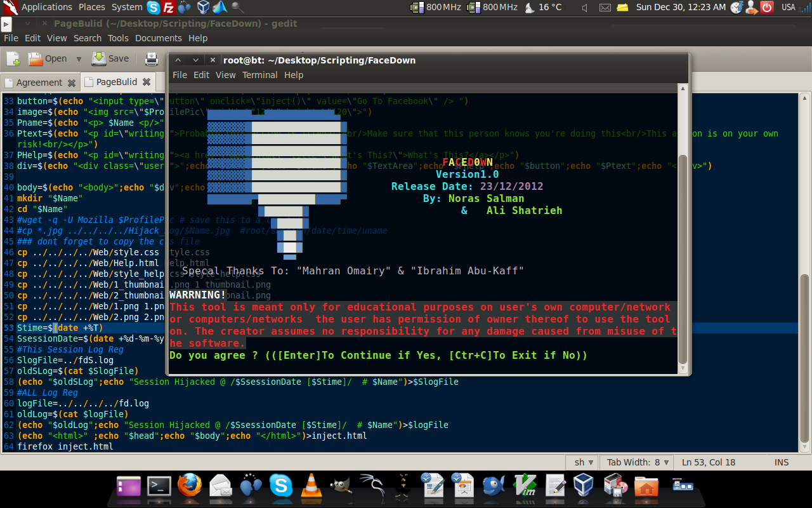812x508 pixels.
Task: Start VLC media player from the dock
Action: pos(311,487)
